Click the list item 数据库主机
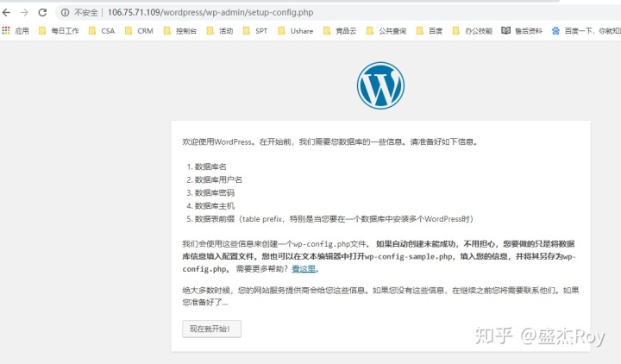Viewport: 621px width, 364px height. (214, 206)
